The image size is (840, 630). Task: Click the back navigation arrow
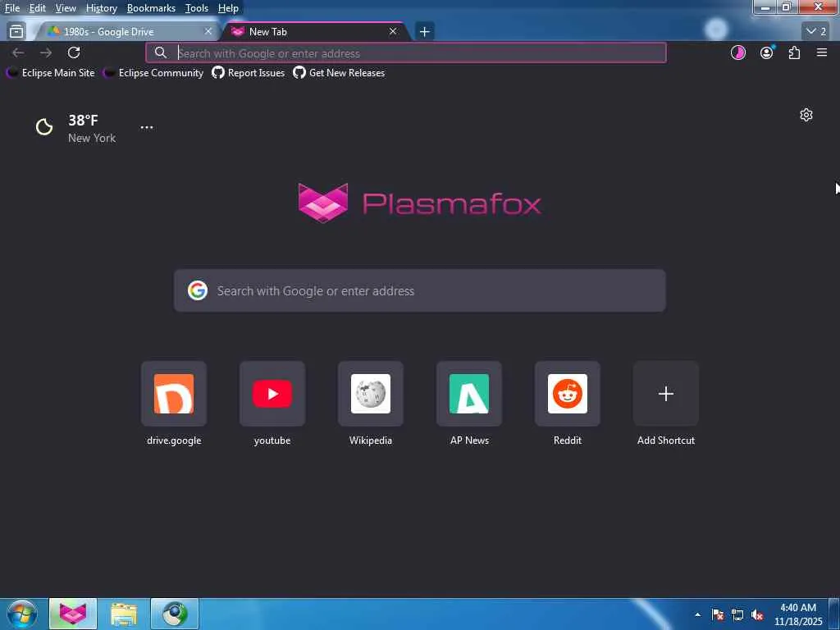(x=18, y=52)
